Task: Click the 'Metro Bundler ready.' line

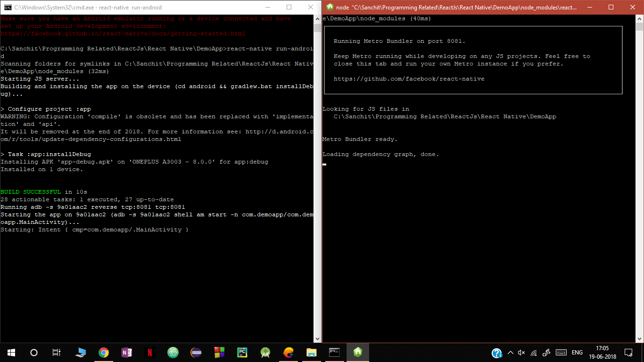Action: coord(360,139)
